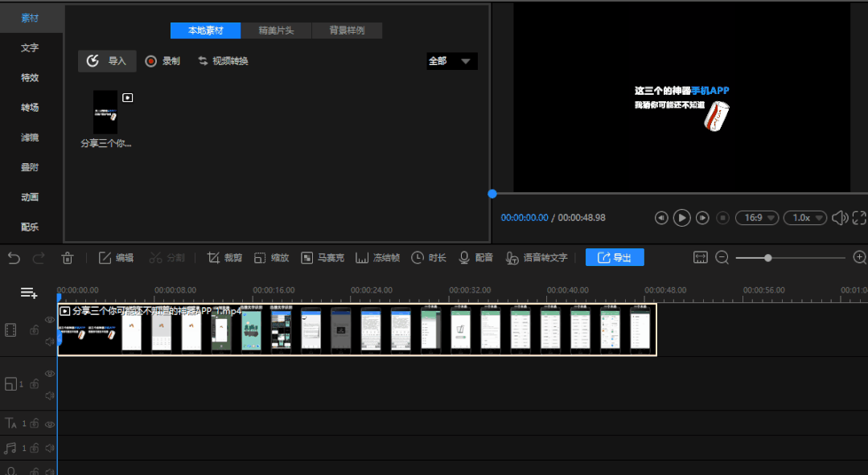Switch to the 精美片头 tab
868x475 pixels.
coord(276,31)
